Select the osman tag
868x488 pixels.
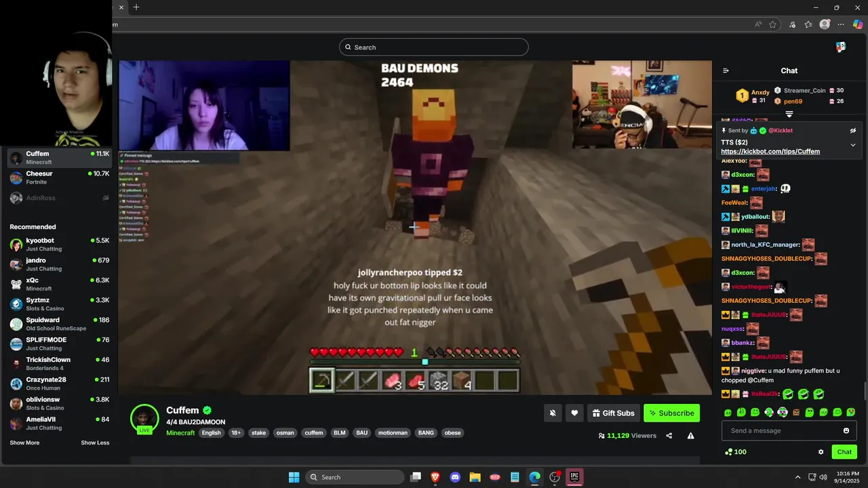coord(285,432)
